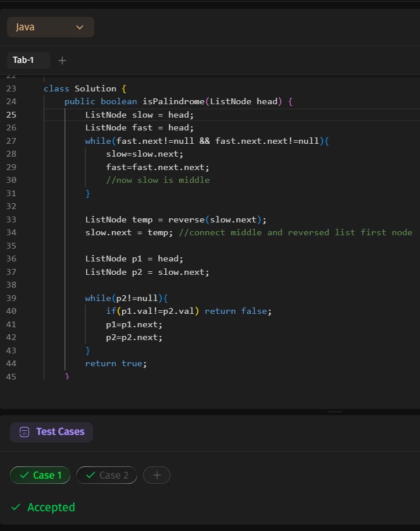Click the isPalindrome method signature line
This screenshot has height=531, width=420.
click(179, 101)
